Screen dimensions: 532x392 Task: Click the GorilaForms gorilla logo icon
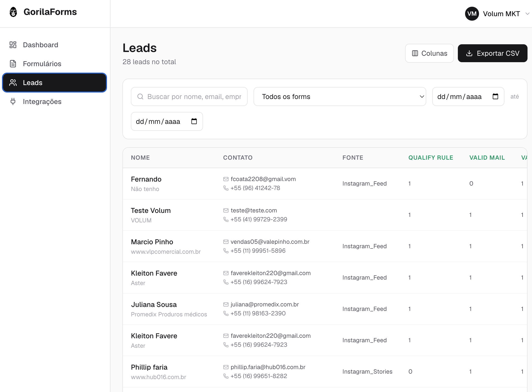pyautogui.click(x=13, y=12)
